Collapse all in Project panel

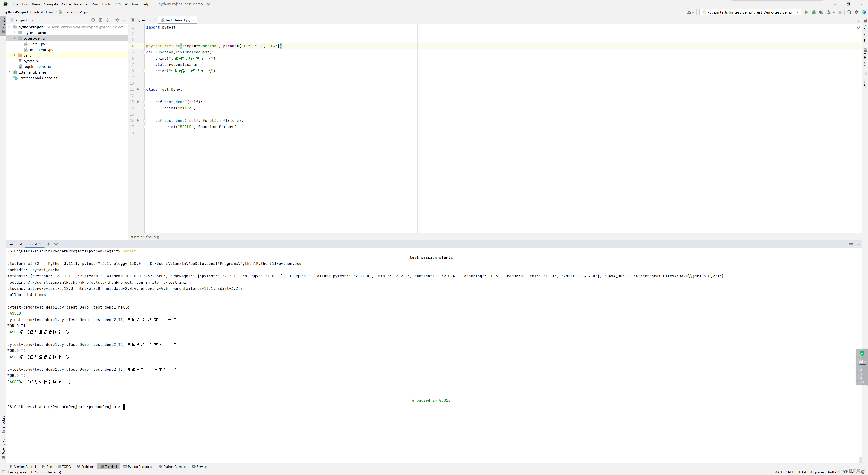108,20
